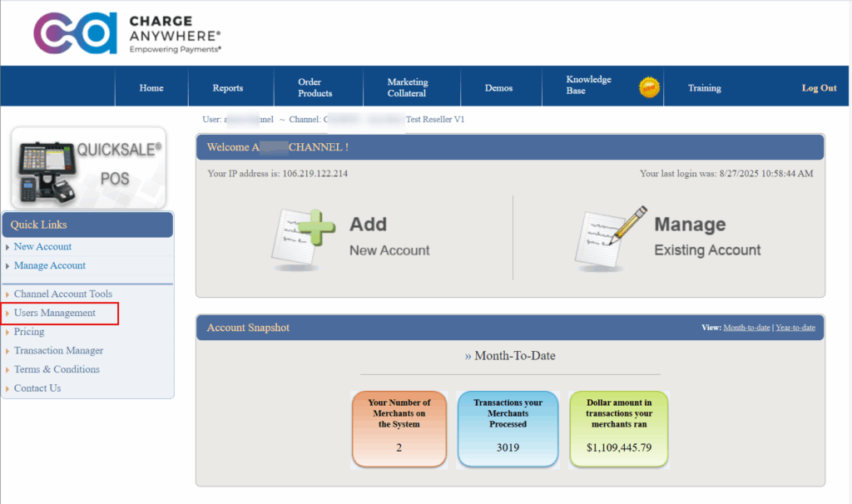Viewport: 852px width, 504px height.
Task: Select the Demos navigation item
Action: click(498, 88)
